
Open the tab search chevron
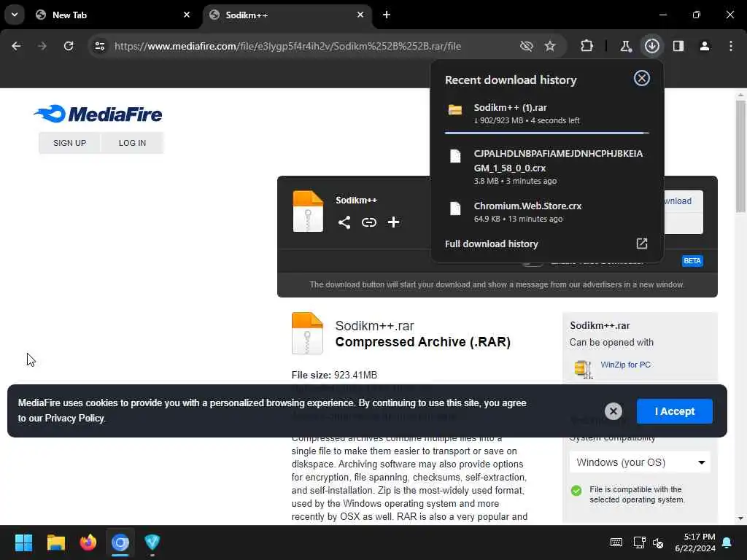tap(15, 15)
